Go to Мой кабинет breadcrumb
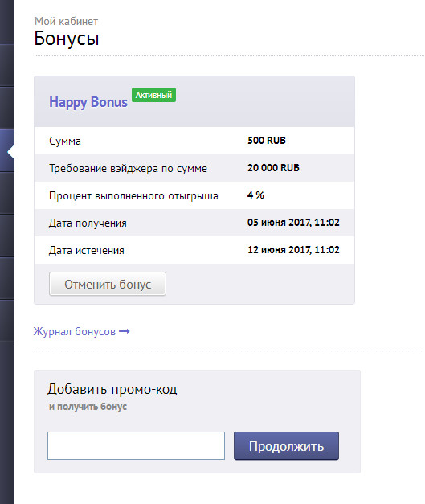 (x=66, y=21)
